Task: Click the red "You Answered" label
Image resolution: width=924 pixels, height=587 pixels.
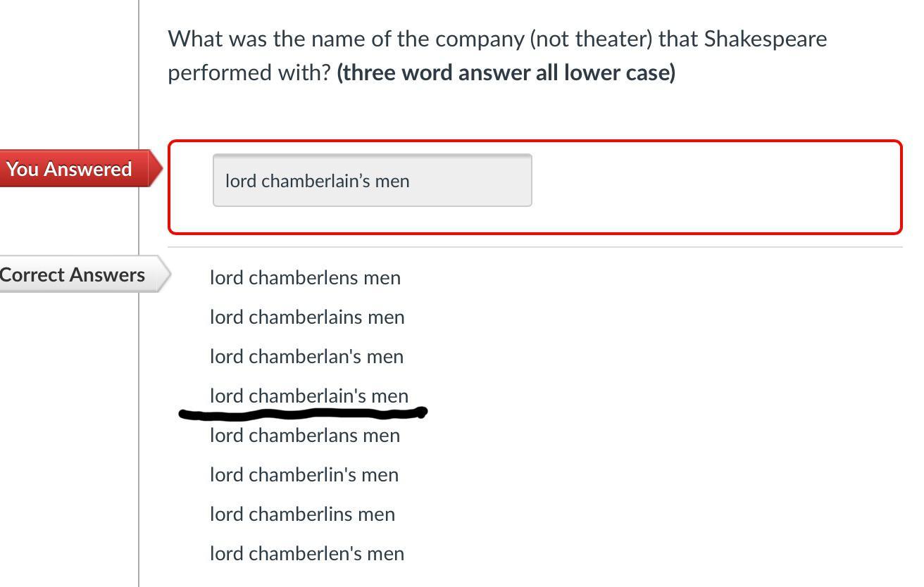Action: [x=70, y=169]
